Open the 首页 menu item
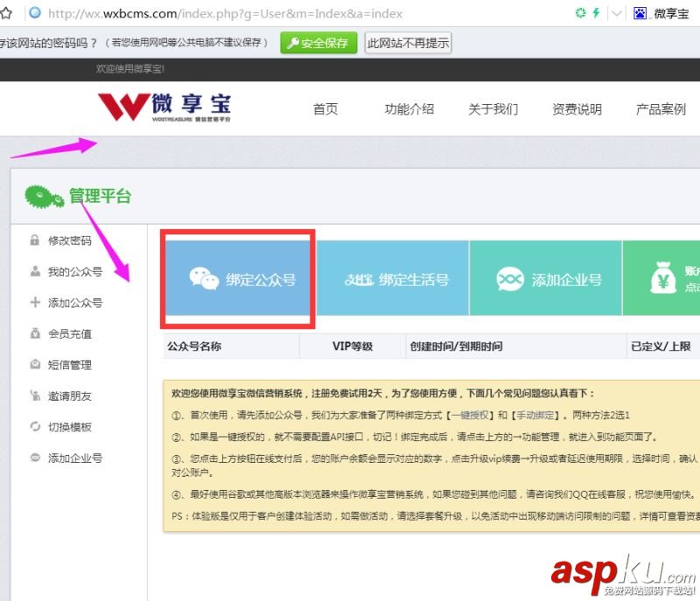 (325, 109)
